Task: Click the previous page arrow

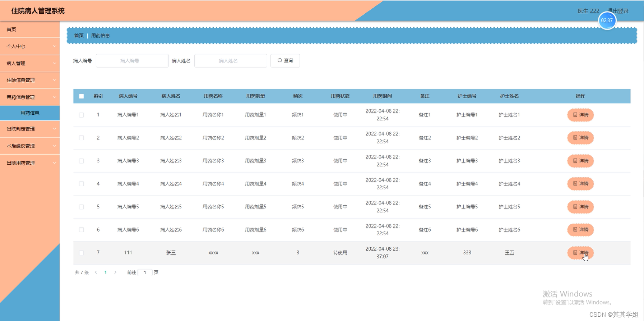Action: pos(96,272)
